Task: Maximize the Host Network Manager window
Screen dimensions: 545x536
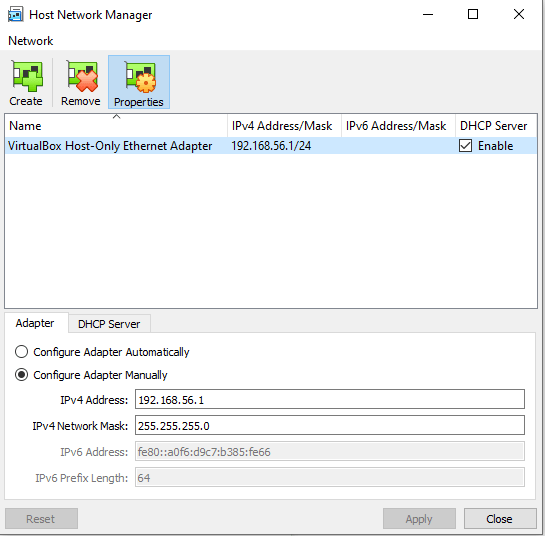Action: point(473,15)
